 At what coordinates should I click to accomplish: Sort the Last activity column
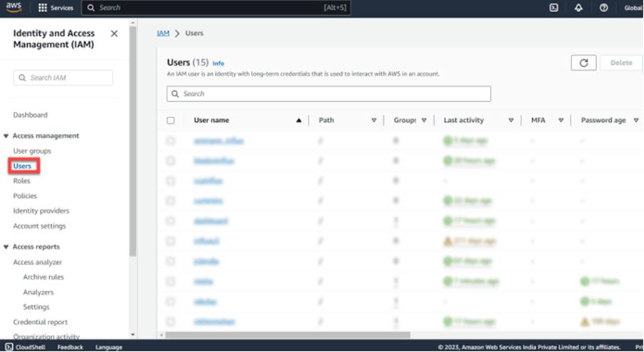511,120
